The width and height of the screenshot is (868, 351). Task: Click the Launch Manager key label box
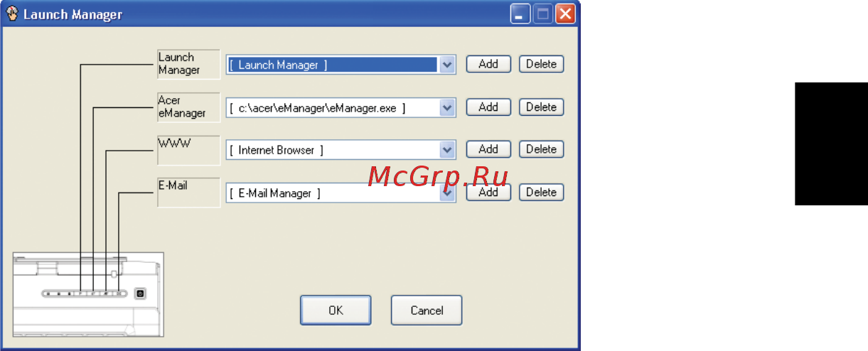[x=188, y=64]
